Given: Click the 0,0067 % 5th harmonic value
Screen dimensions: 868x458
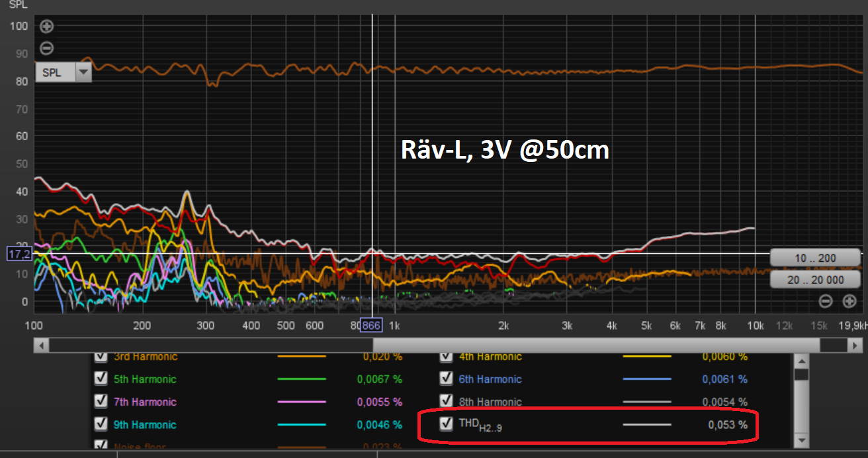Looking at the screenshot, I should [x=379, y=379].
